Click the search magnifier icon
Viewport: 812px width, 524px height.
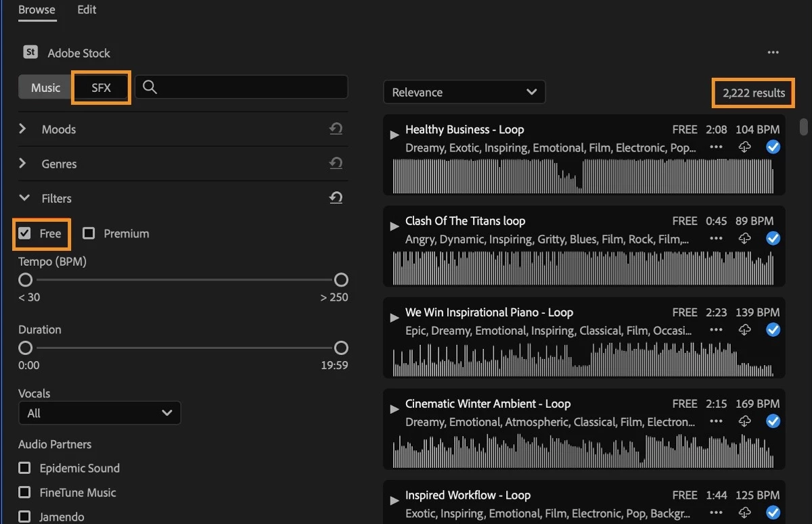150,87
